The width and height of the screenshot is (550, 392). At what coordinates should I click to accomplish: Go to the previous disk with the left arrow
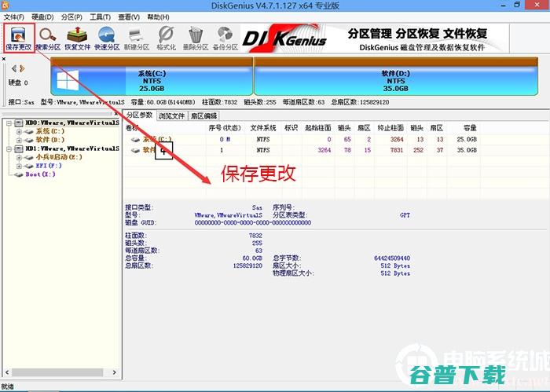(13, 68)
